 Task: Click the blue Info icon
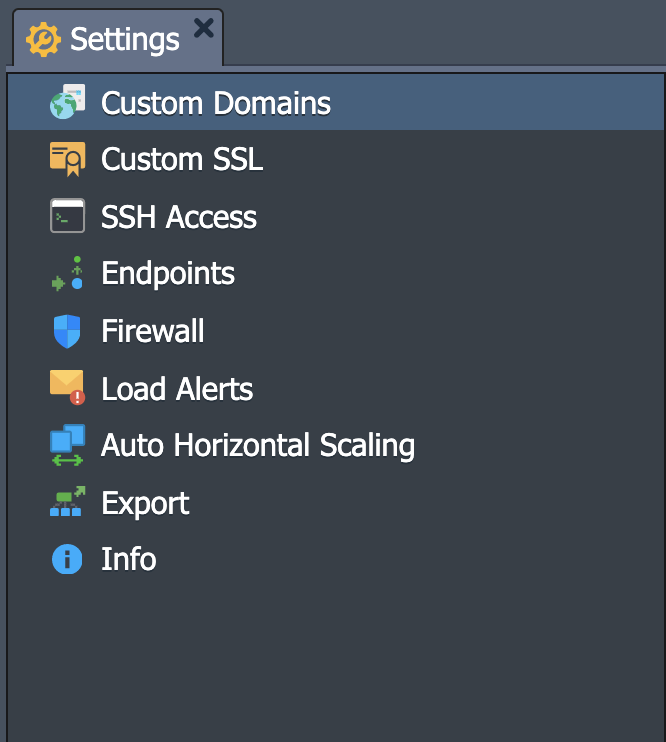[x=67, y=559]
